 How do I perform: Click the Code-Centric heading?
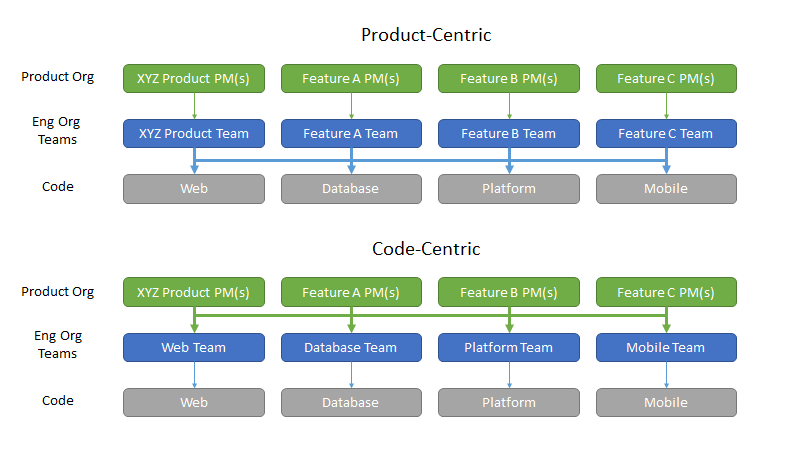click(426, 249)
